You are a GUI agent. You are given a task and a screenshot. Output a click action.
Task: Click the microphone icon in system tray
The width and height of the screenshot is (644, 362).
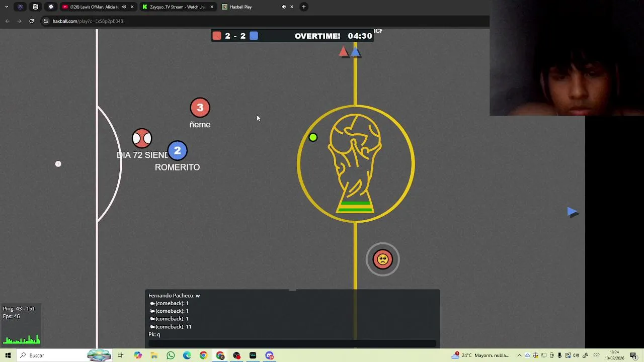pyautogui.click(x=559, y=355)
